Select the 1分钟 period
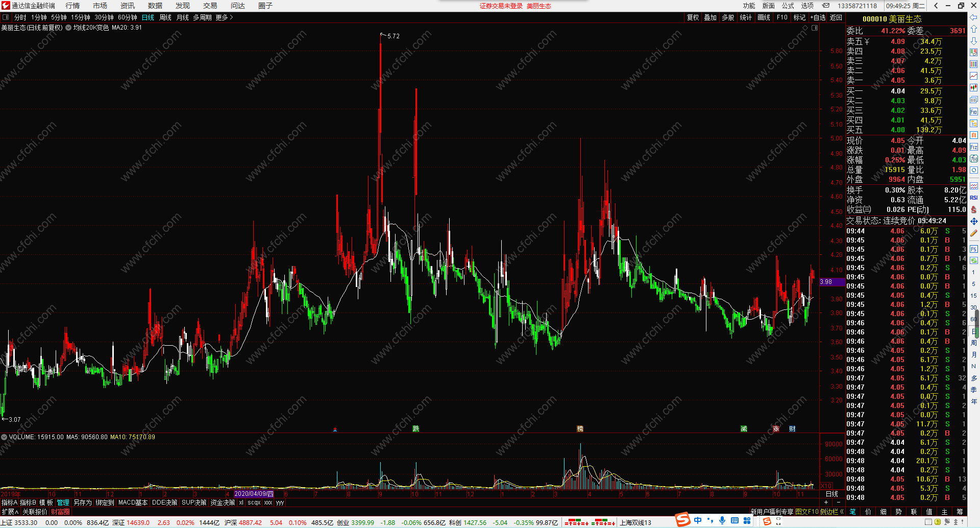Image resolution: width=980 pixels, height=528 pixels. point(39,17)
